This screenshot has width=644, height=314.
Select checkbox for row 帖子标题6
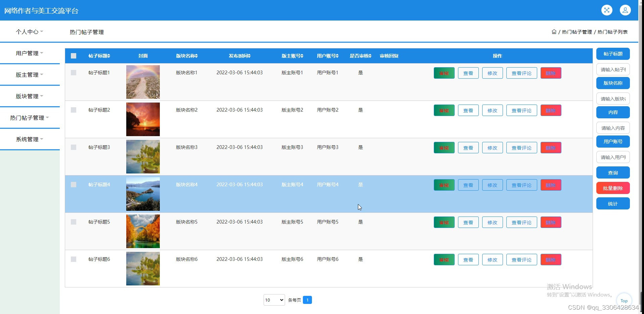[x=74, y=259]
